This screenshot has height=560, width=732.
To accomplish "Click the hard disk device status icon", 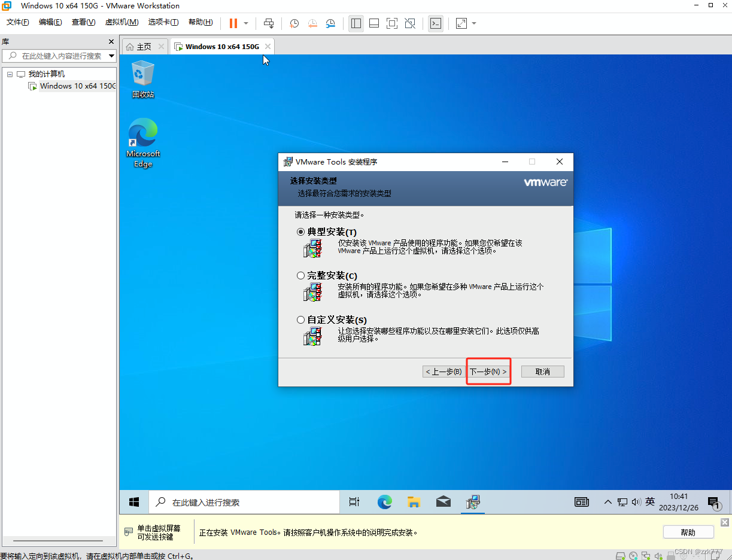I will 621,556.
